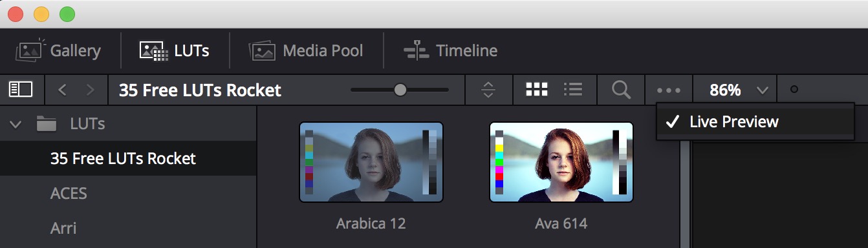This screenshot has height=248, width=868.
Task: Select the Arri folder
Action: [x=128, y=227]
